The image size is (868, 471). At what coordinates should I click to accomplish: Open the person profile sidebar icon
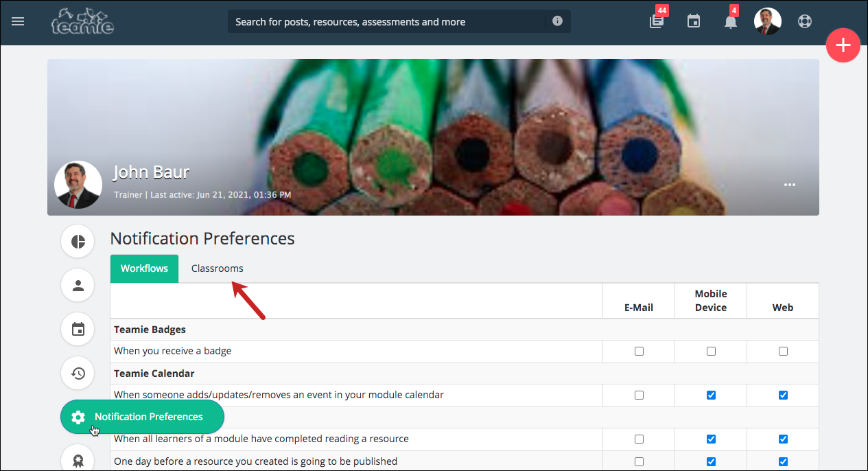point(78,285)
